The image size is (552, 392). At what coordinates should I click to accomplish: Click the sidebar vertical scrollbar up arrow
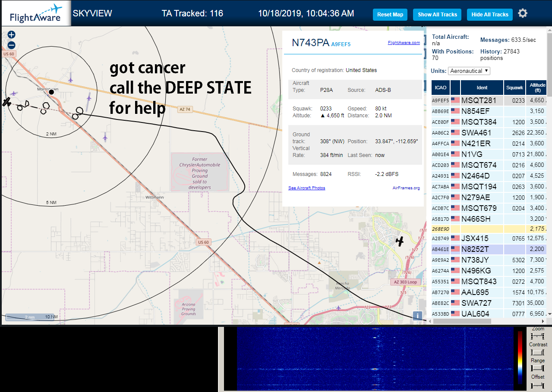click(549, 30)
